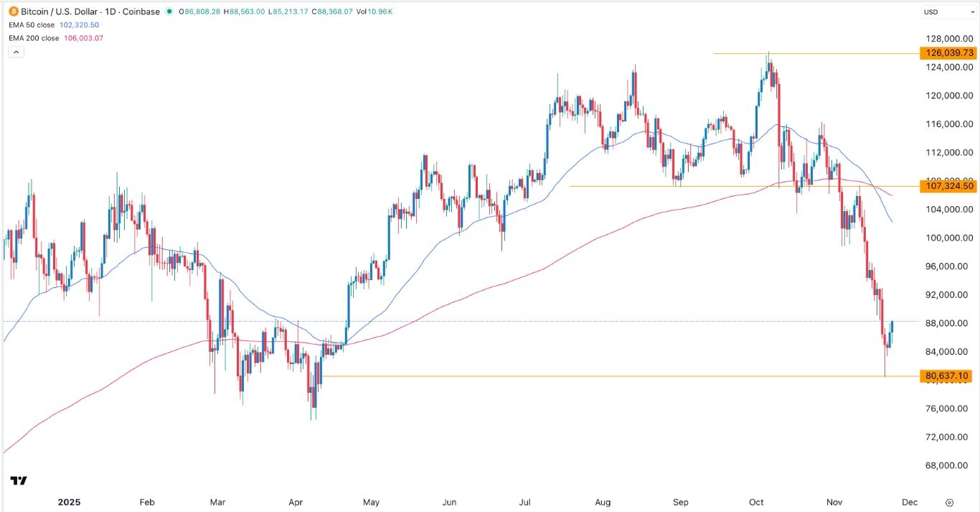
Task: Click the 2025 year label on time axis
Action: pyautogui.click(x=69, y=503)
